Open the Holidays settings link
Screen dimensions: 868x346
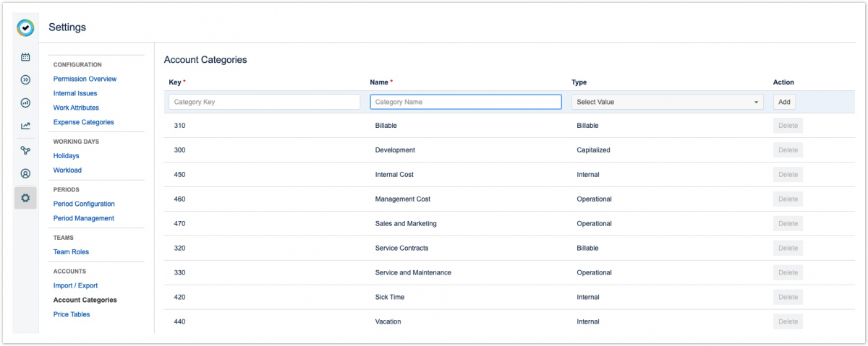click(x=67, y=155)
